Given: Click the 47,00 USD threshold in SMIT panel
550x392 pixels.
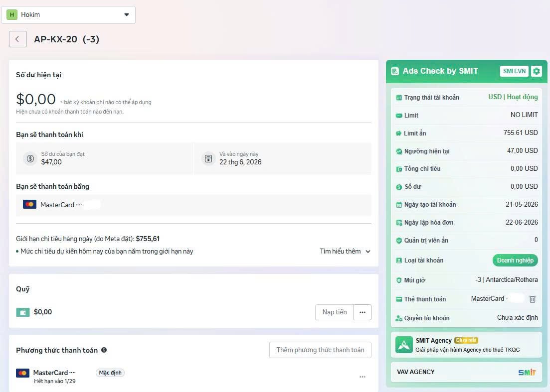Looking at the screenshot, I should [522, 150].
